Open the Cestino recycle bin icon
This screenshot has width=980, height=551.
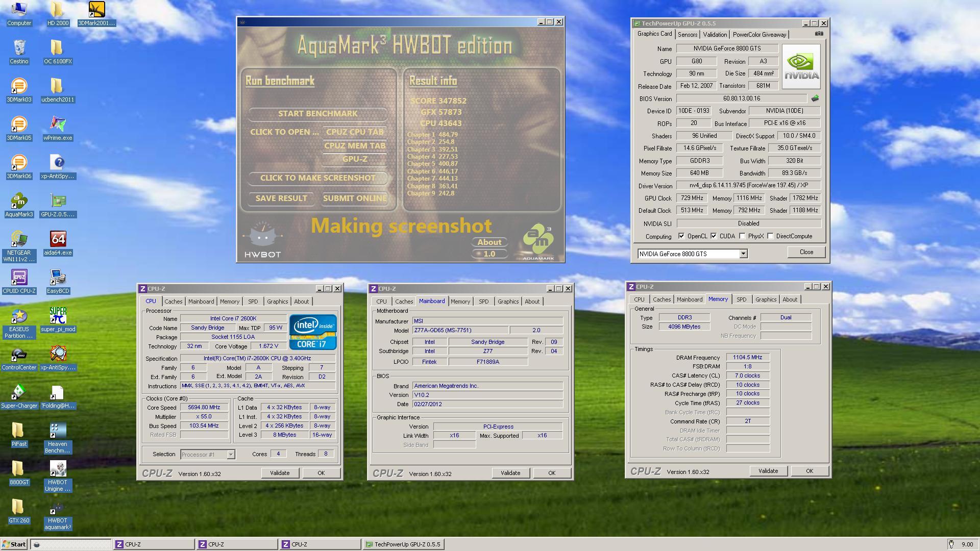19,52
